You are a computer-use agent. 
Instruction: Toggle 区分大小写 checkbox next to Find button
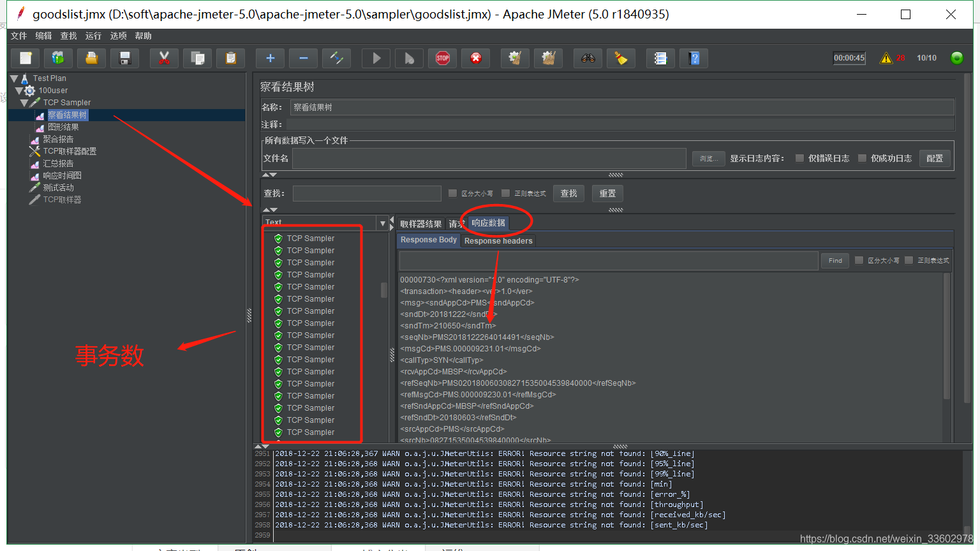tap(859, 260)
